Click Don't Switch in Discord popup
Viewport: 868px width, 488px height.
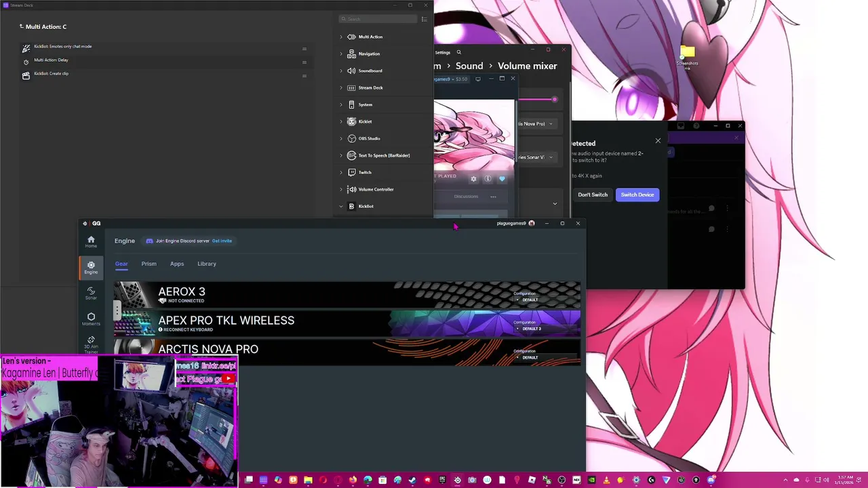593,195
